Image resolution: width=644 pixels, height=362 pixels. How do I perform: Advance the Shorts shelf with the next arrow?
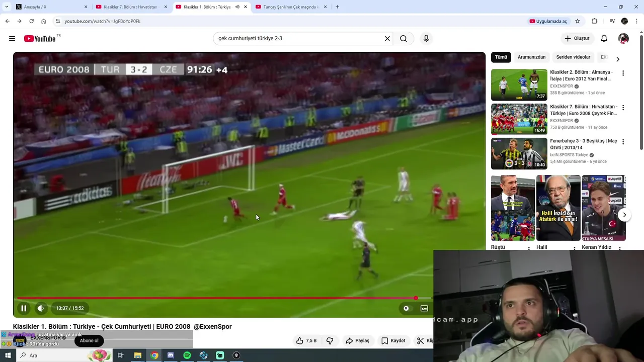click(624, 215)
